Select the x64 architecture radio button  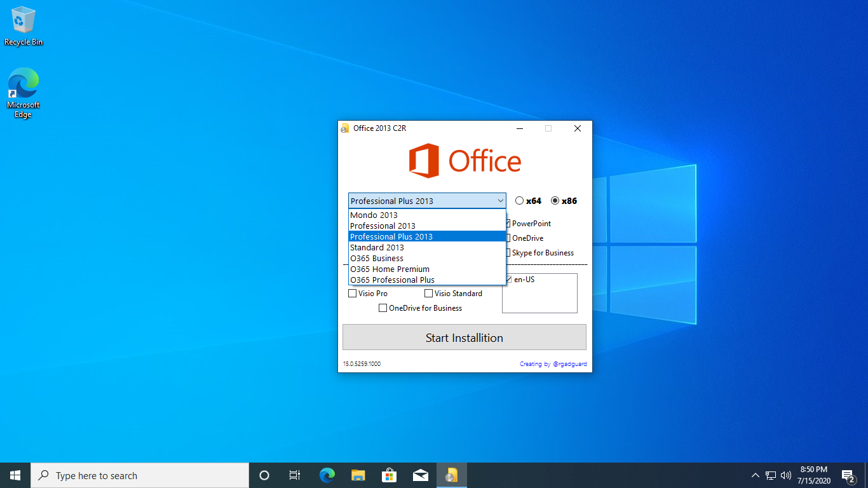(520, 201)
